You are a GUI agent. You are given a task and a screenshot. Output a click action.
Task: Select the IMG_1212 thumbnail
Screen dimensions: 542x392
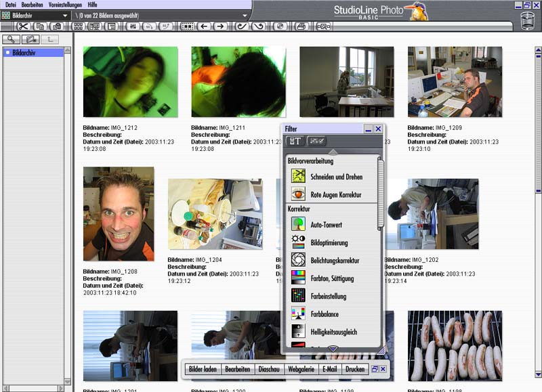[x=131, y=82]
